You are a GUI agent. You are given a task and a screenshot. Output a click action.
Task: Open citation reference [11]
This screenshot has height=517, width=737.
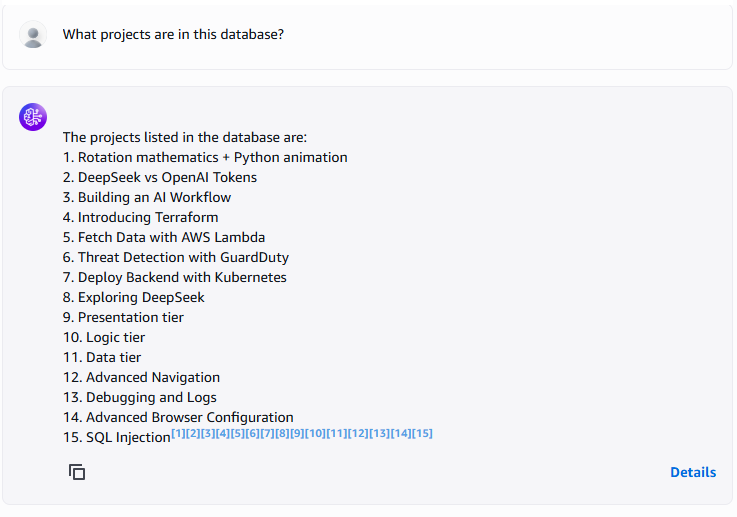pos(337,433)
